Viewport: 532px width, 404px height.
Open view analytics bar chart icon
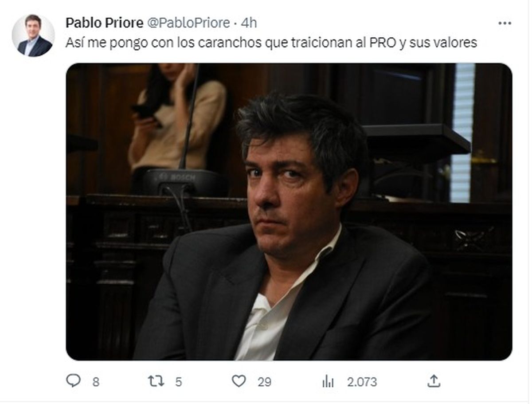pyautogui.click(x=328, y=381)
